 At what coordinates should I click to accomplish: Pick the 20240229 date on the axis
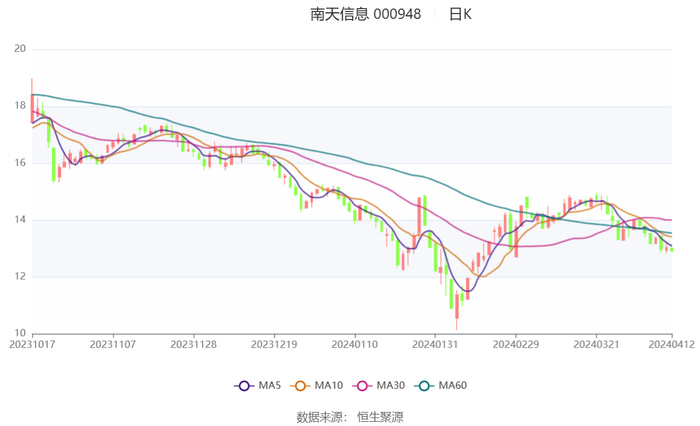tap(515, 344)
